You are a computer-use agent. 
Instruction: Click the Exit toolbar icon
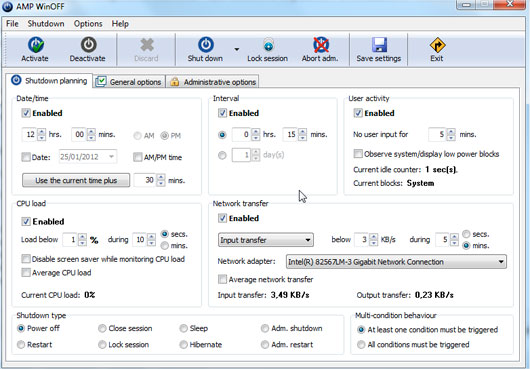click(x=437, y=45)
